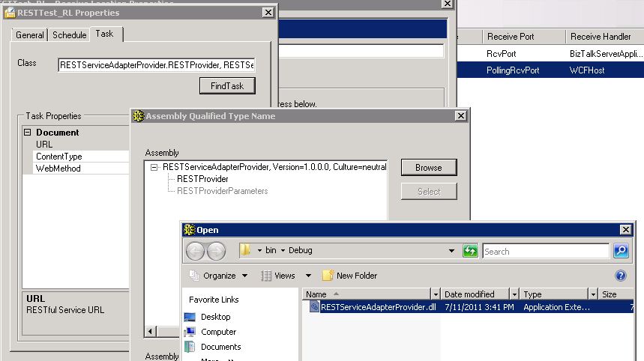644x361 pixels.
Task: Select the Task tab
Action: tap(105, 34)
